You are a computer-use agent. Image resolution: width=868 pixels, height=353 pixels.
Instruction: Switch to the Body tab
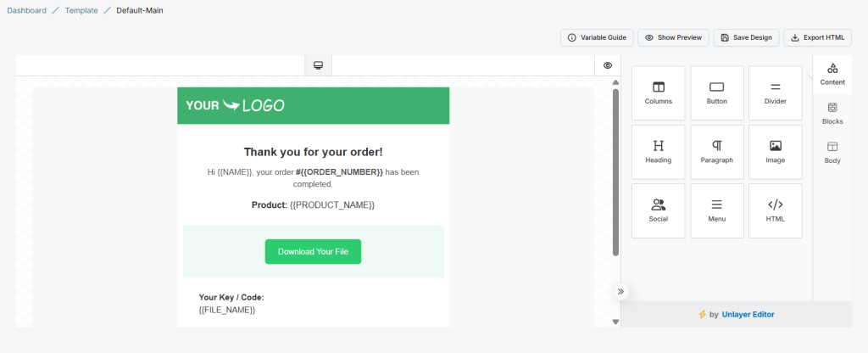[832, 153]
